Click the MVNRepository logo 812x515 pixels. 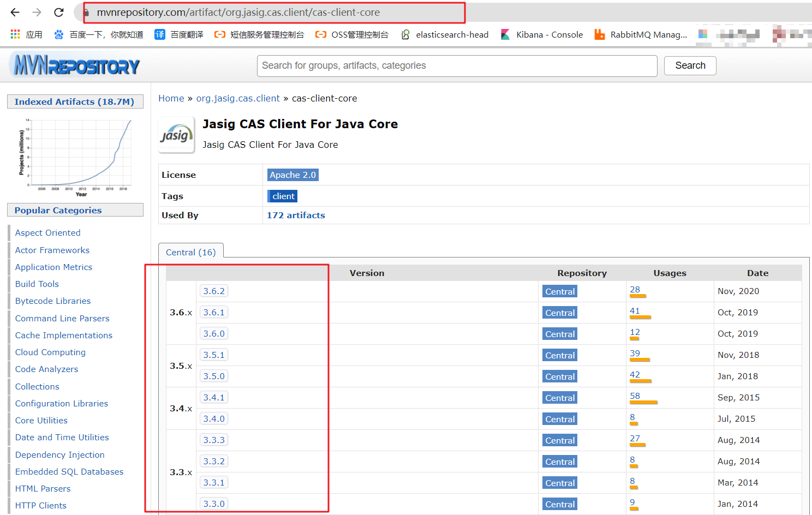point(75,65)
